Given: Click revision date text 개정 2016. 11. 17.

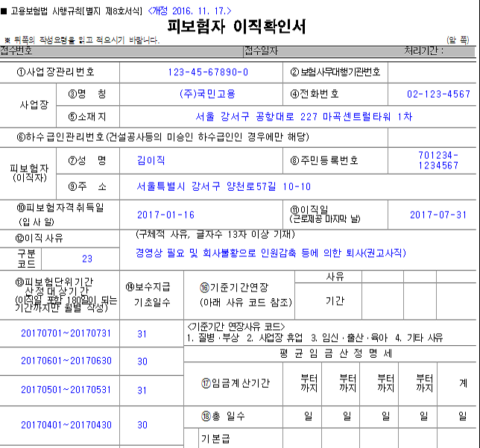Looking at the screenshot, I should coord(189,11).
